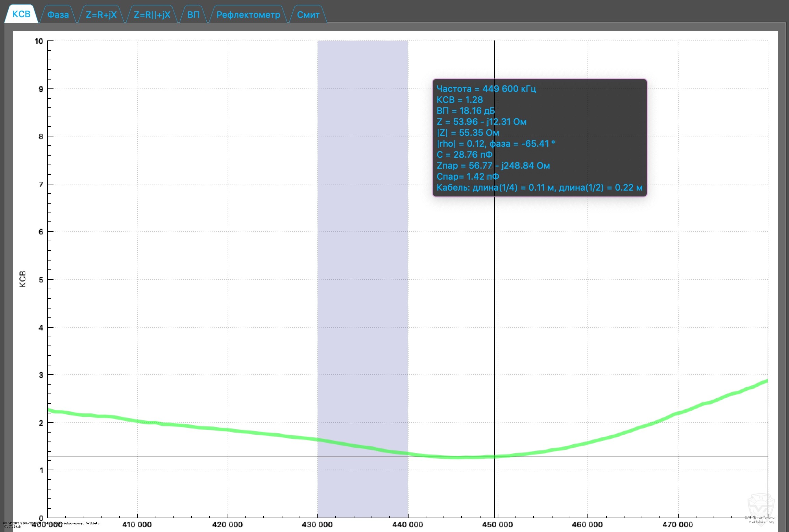Click the shaded 430–440 MHz band

pyautogui.click(x=362, y=240)
